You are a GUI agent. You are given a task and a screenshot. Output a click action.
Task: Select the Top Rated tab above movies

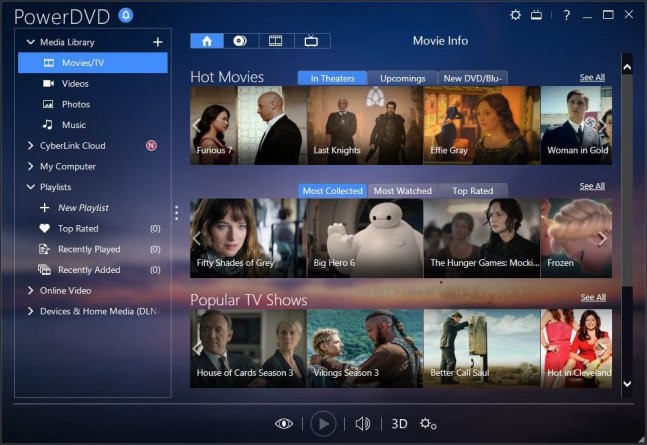473,191
